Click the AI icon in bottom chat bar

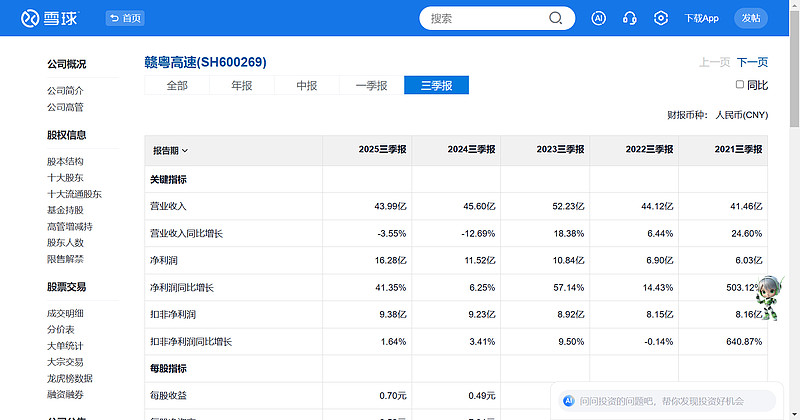pyautogui.click(x=568, y=400)
